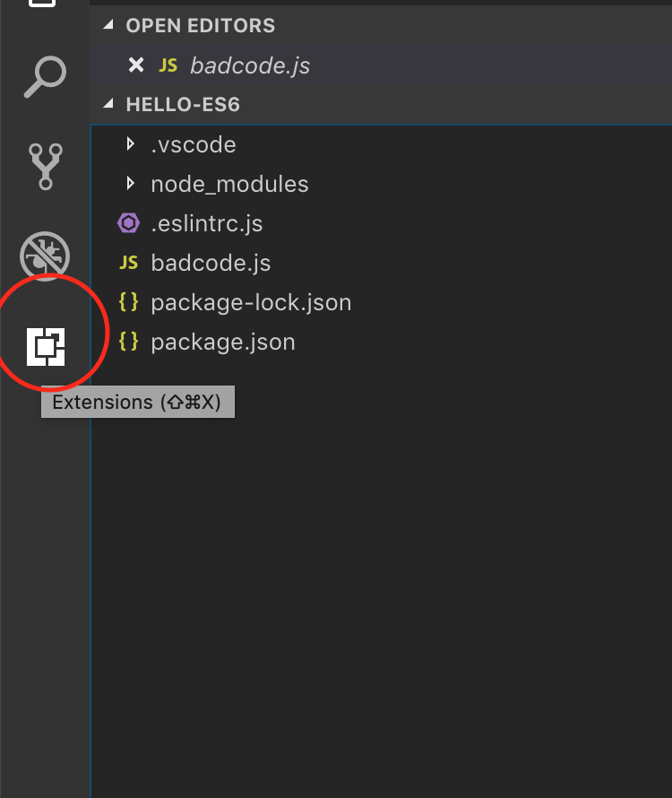
Task: Click the Extensions keyboard shortcut tooltip
Action: click(137, 402)
